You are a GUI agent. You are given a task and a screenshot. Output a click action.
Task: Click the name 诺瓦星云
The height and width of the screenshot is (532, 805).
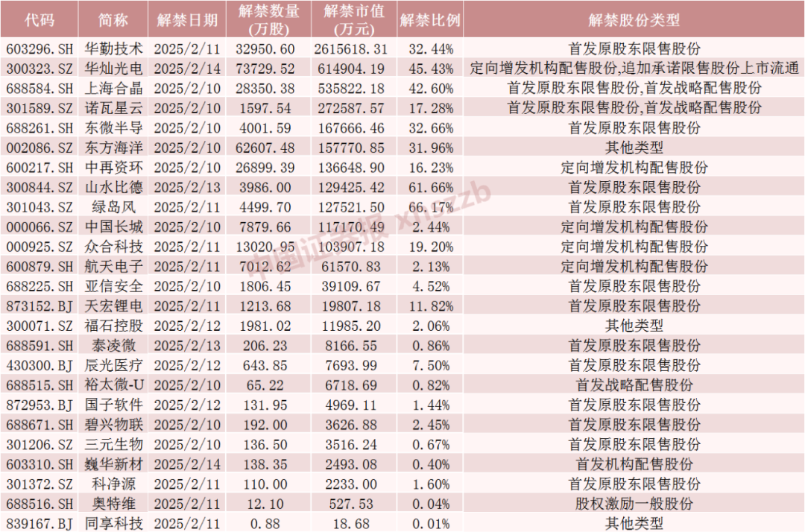[x=113, y=108]
